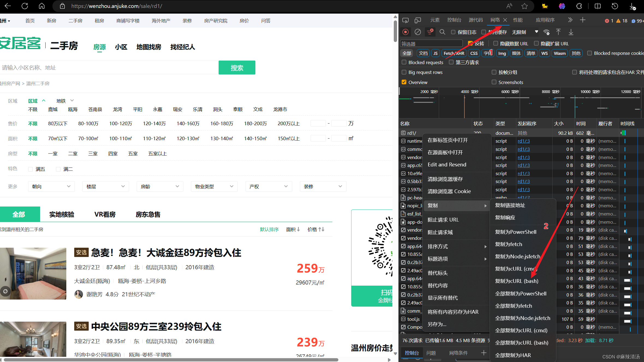The image size is (644, 362).
Task: Uncheck the Overview checkbox
Action: click(x=404, y=82)
